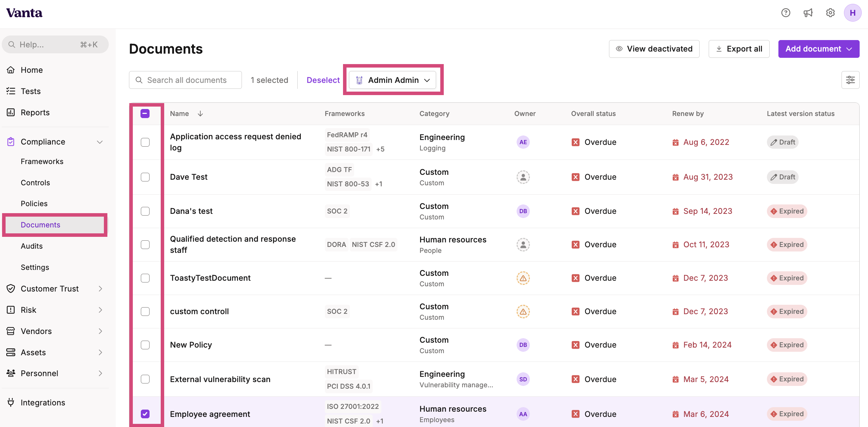
Task: Expand the Risk section chevron
Action: pos(100,310)
